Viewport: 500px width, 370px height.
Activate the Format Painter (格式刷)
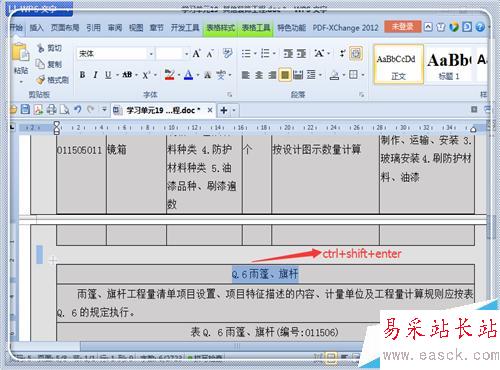53,80
